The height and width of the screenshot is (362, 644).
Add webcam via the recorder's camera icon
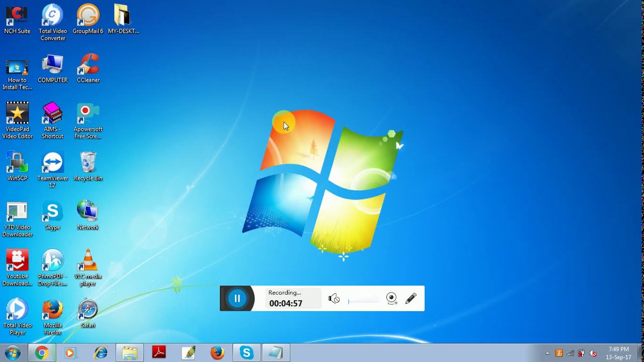392,299
